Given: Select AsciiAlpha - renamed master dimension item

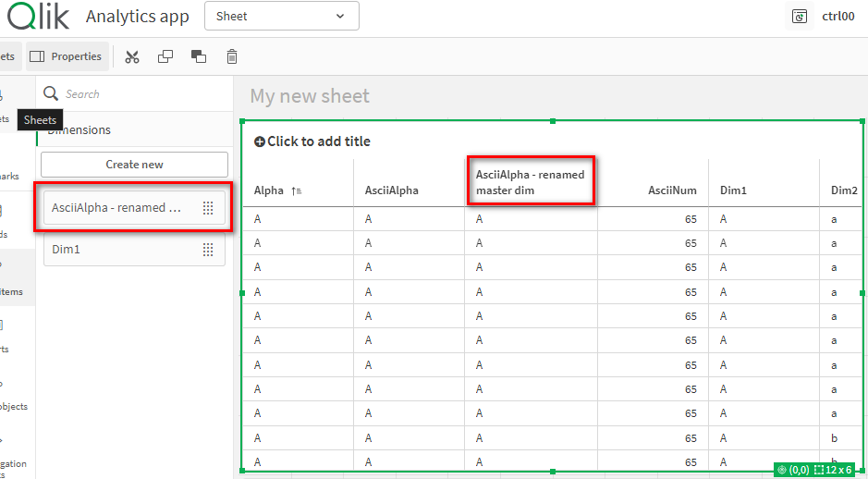Looking at the screenshot, I should pos(116,208).
